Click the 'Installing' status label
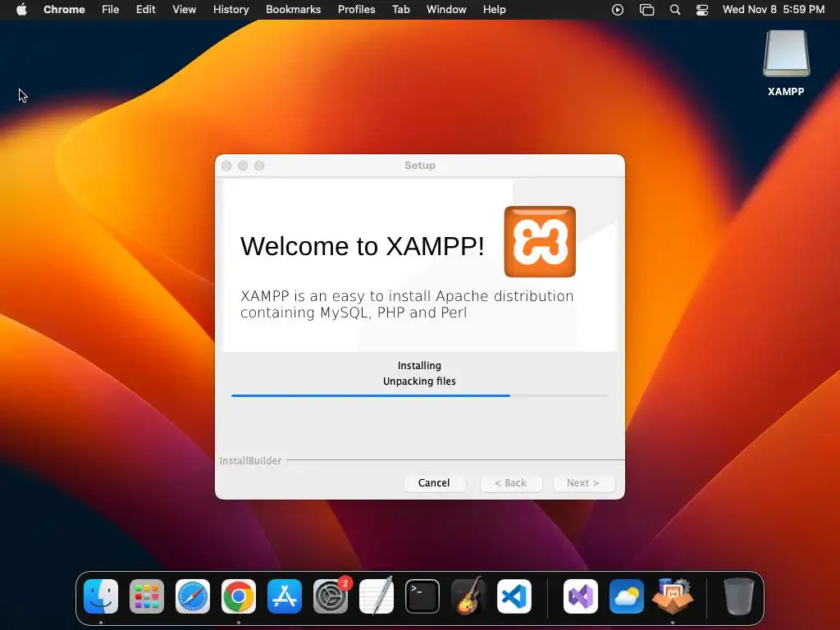 point(419,366)
